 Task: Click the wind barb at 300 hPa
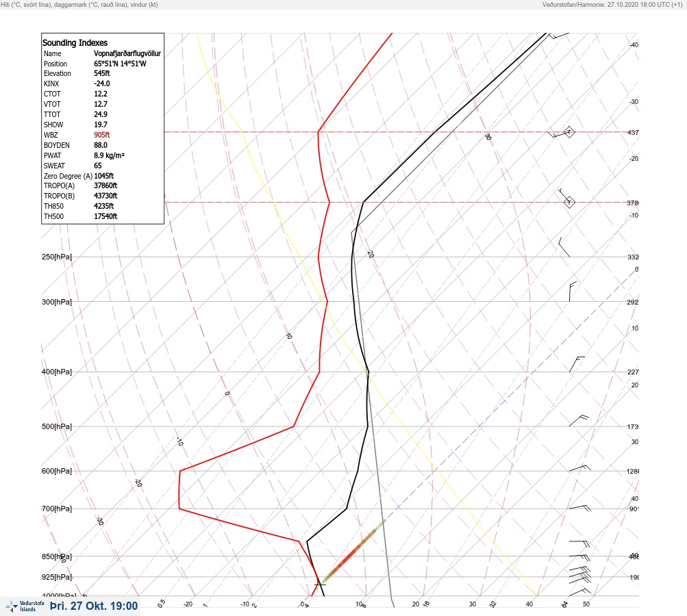tap(573, 292)
